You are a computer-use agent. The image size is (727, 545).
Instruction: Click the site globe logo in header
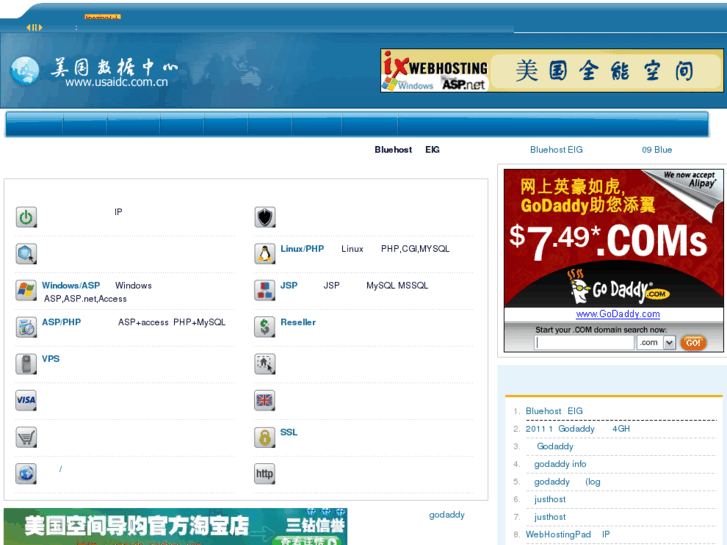point(25,71)
